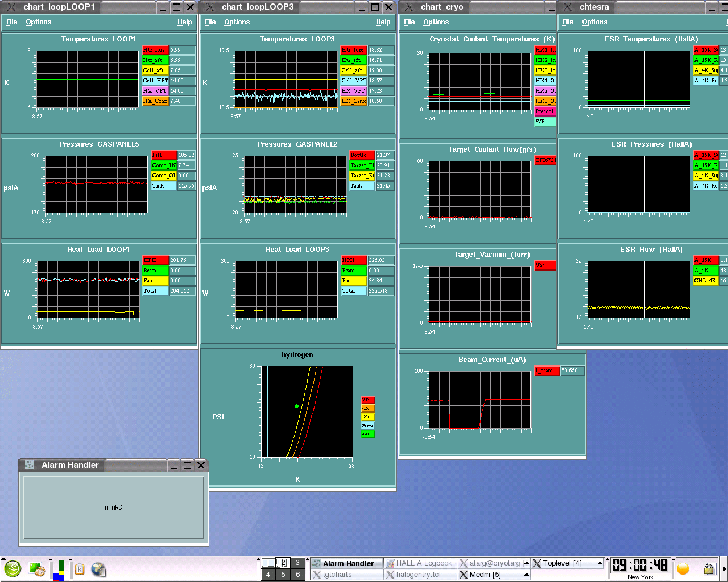Viewport: 728px width, 582px height.
Task: Click the yellow circle tray icon
Action: 683,569
